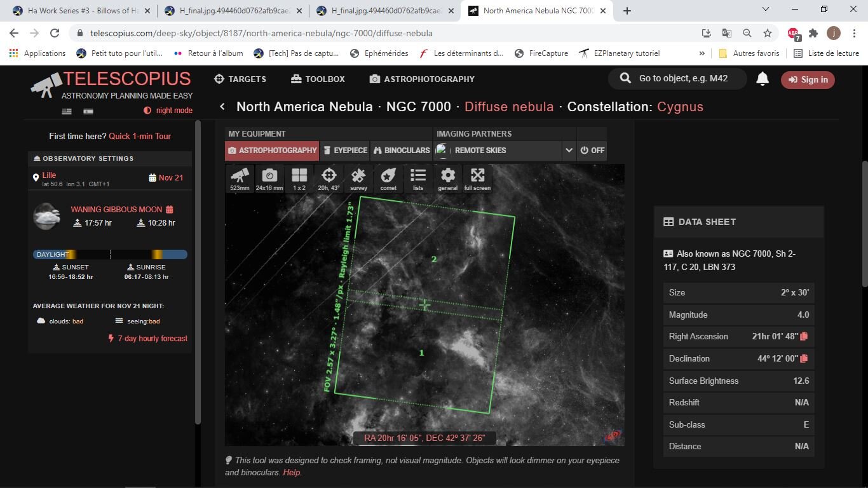Open the Cygnus constellation link
The width and height of the screenshot is (868, 488).
[x=680, y=107]
